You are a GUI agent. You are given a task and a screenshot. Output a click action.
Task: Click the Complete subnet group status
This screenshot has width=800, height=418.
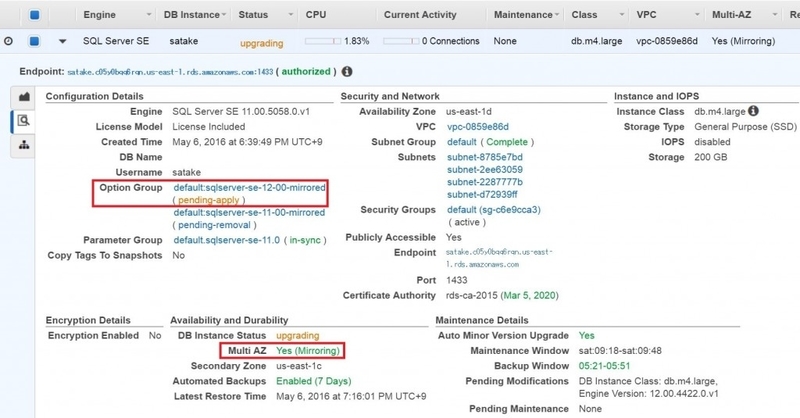(x=507, y=142)
